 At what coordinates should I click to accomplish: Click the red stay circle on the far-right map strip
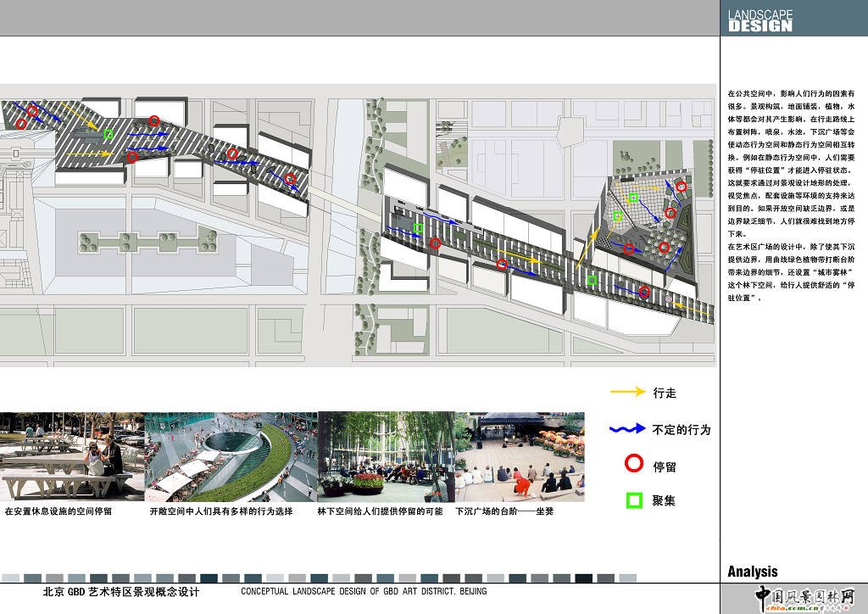(644, 293)
